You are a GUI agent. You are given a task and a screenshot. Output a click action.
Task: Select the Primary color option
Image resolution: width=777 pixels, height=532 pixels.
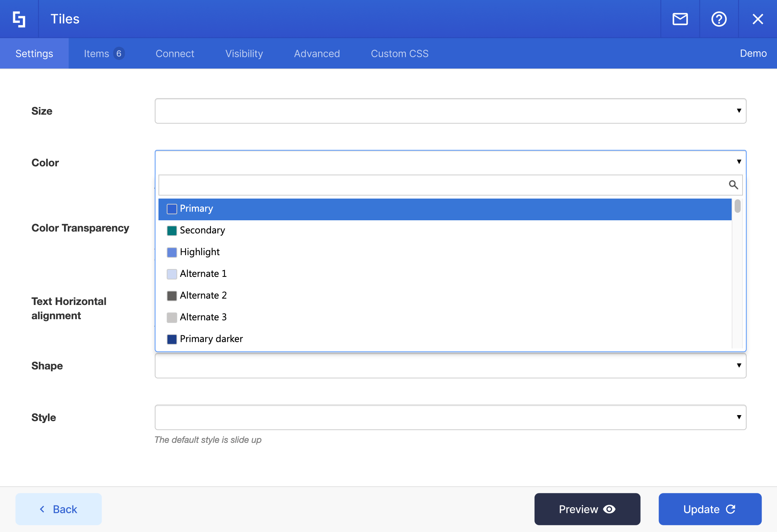(x=196, y=209)
